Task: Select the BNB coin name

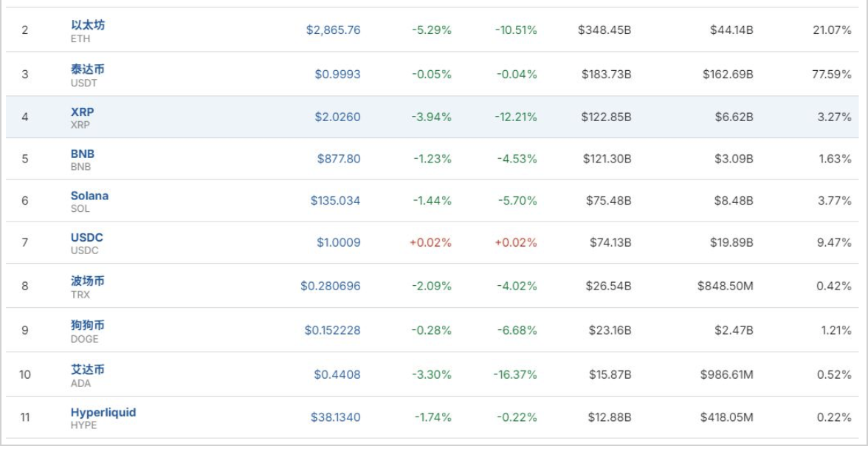Action: click(83, 154)
